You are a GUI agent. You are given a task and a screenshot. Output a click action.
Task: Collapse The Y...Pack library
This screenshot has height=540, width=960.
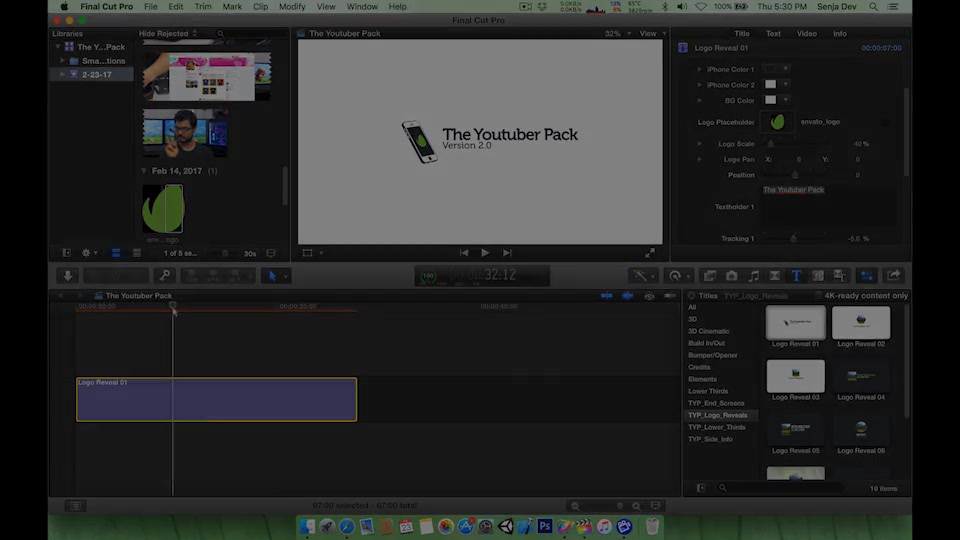[x=58, y=47]
